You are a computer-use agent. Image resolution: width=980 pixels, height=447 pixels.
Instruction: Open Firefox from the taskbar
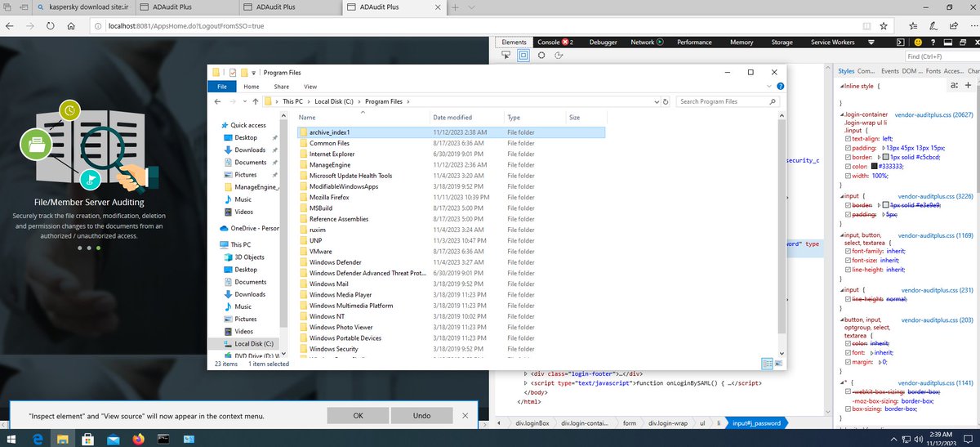point(137,439)
